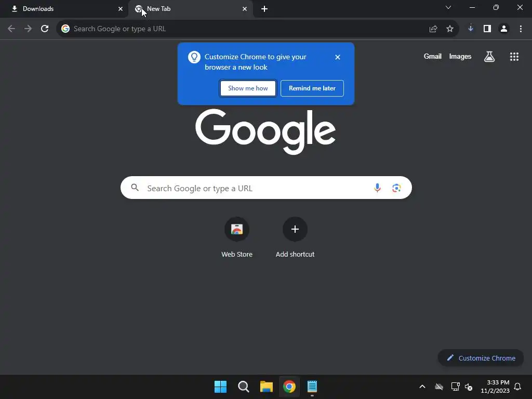Bookmark this tab with star icon
This screenshot has width=532, height=399.
pos(449,29)
